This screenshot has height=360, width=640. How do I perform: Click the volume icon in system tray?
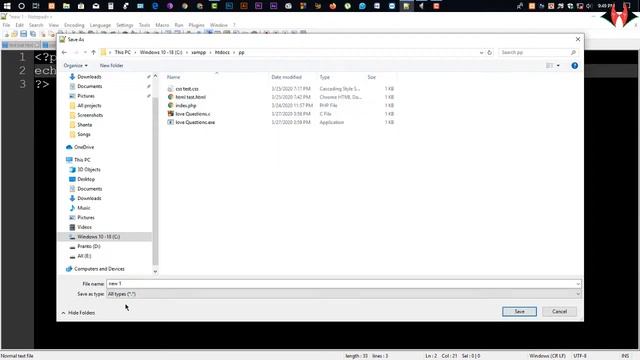tap(589, 6)
